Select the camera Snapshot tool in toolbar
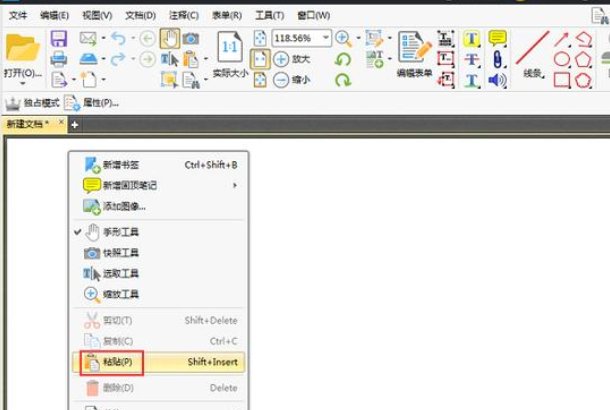 coord(191,39)
